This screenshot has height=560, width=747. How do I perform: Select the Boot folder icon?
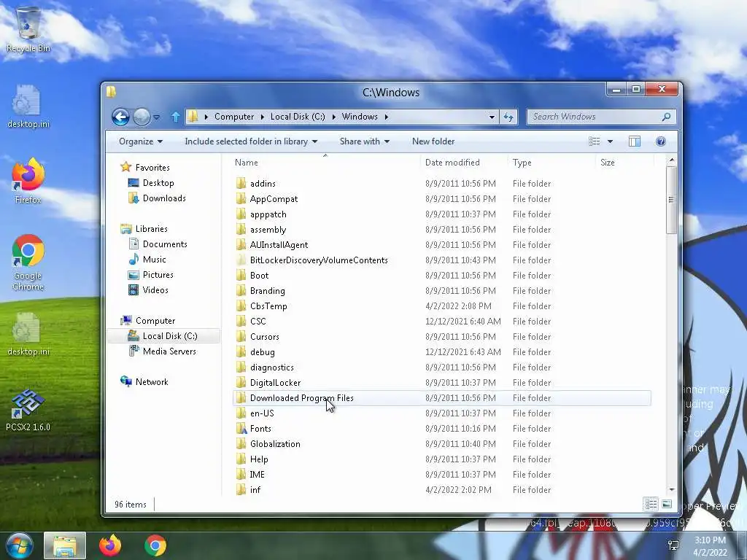tap(241, 275)
